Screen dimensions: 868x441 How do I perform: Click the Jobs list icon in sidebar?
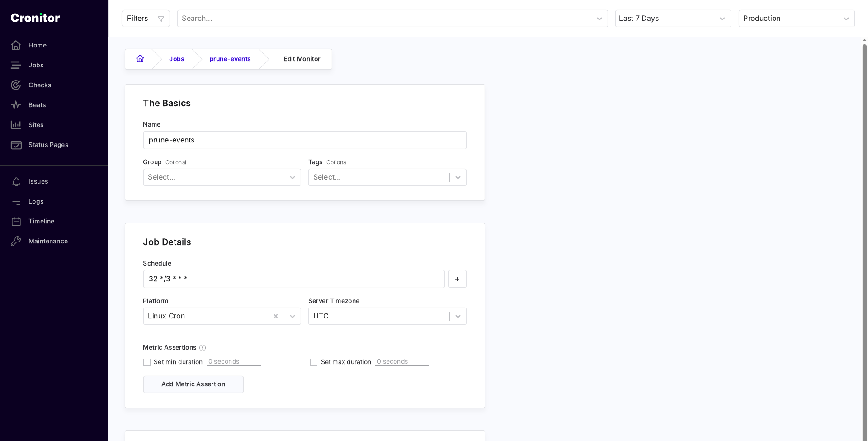tap(16, 65)
